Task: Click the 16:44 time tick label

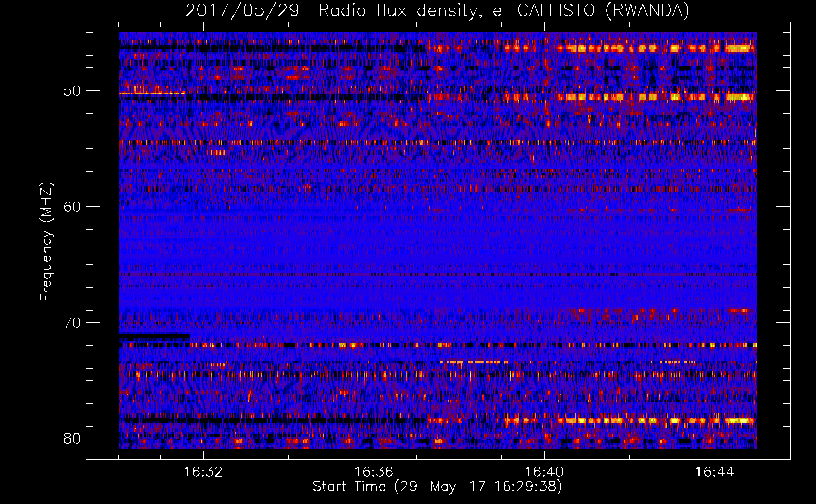Action: point(715,472)
